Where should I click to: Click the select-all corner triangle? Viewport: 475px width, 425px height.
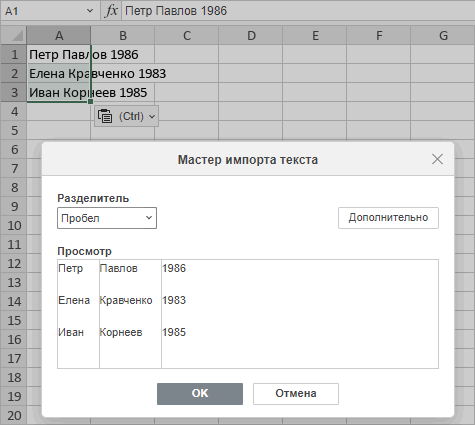(x=17, y=36)
